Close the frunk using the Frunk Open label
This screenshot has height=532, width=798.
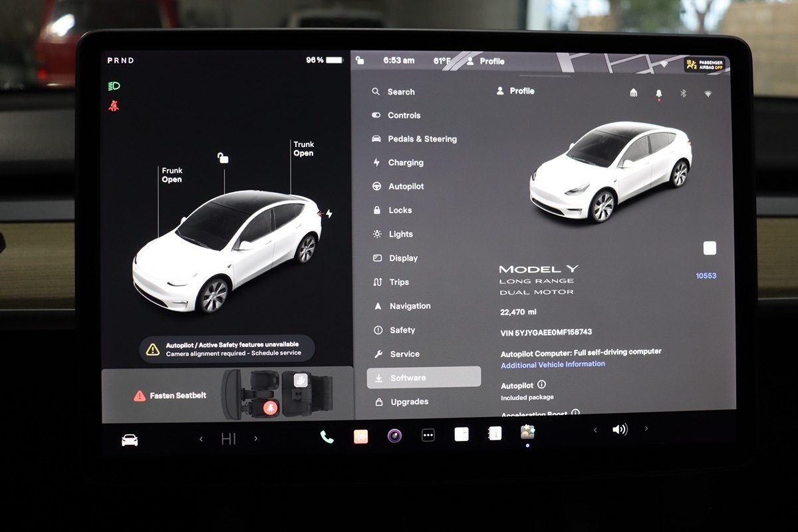tap(172, 175)
